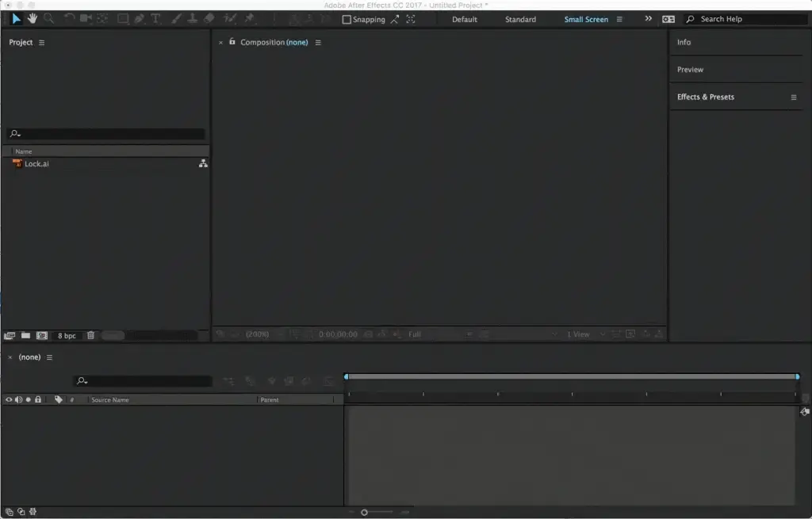The height and width of the screenshot is (519, 812).
Task: Click the sync settings icon beside Search Help
Action: click(668, 19)
